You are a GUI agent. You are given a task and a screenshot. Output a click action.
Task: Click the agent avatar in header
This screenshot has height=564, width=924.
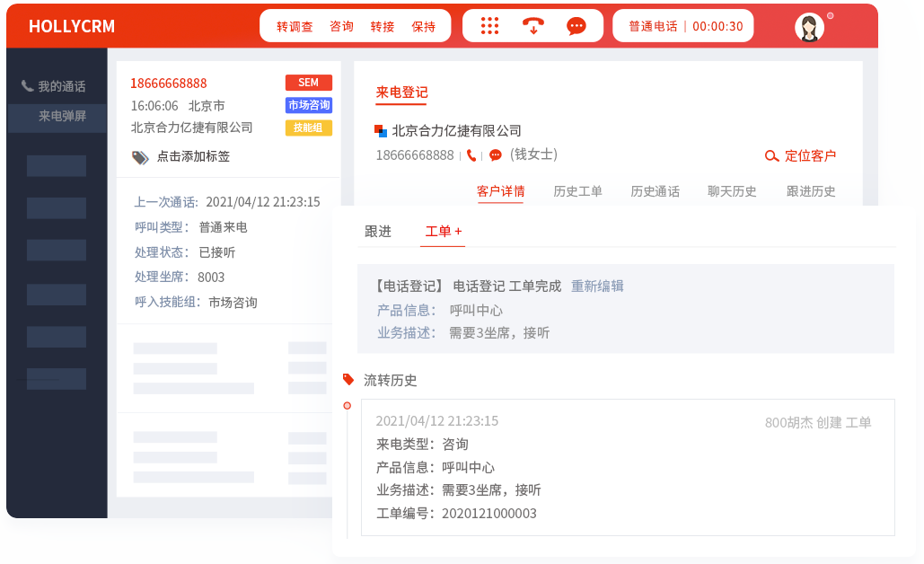click(x=809, y=27)
